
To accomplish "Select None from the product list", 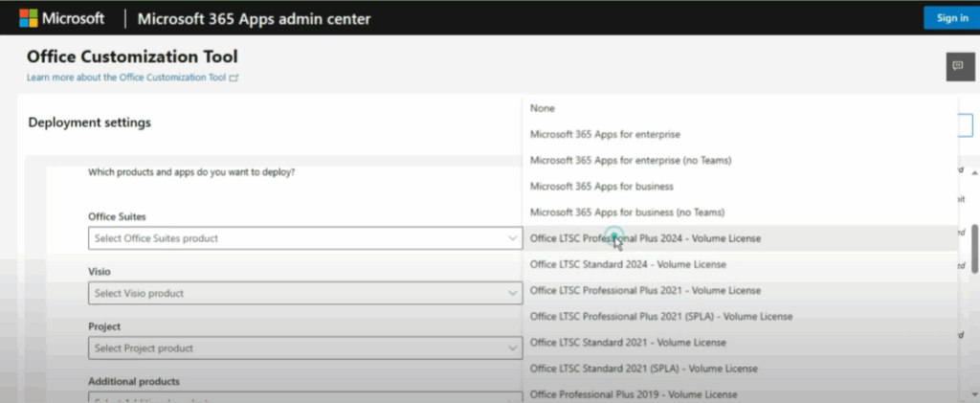I will click(x=740, y=108).
